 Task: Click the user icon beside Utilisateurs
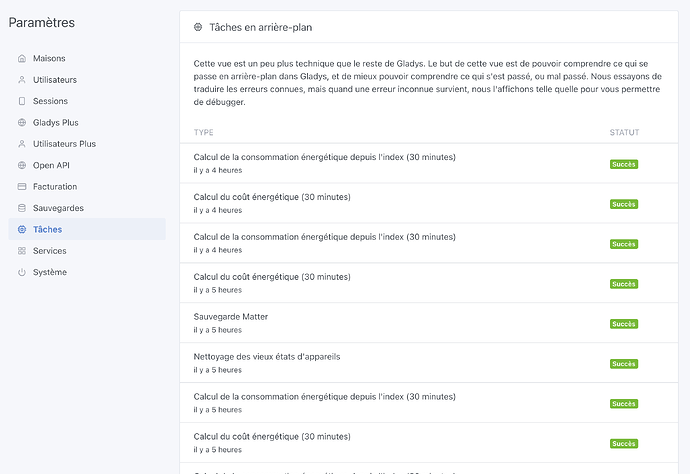coord(22,80)
